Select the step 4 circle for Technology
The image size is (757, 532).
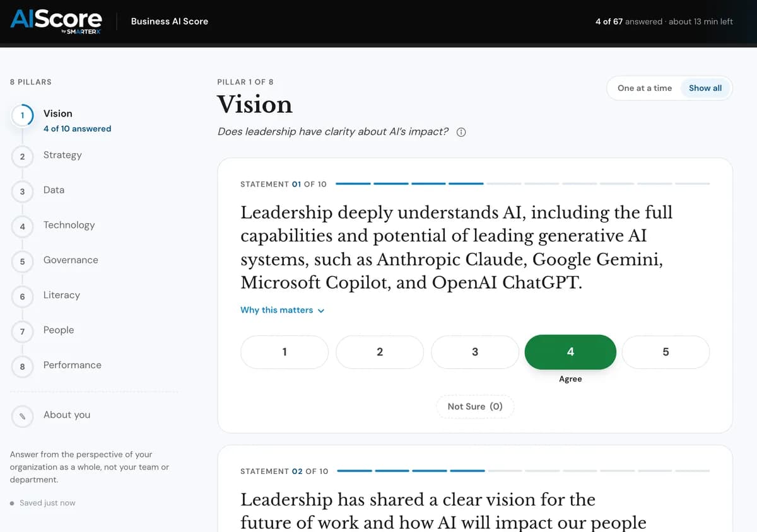coord(22,226)
